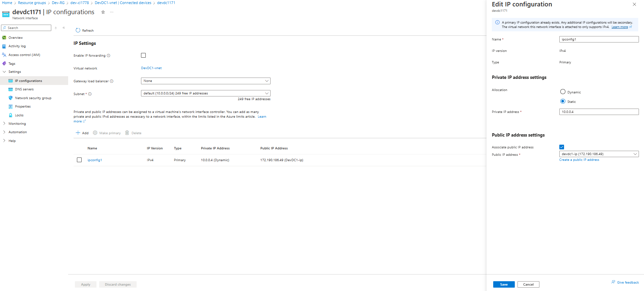Click Save button in edit panel
The height and width of the screenshot is (291, 644).
(504, 284)
